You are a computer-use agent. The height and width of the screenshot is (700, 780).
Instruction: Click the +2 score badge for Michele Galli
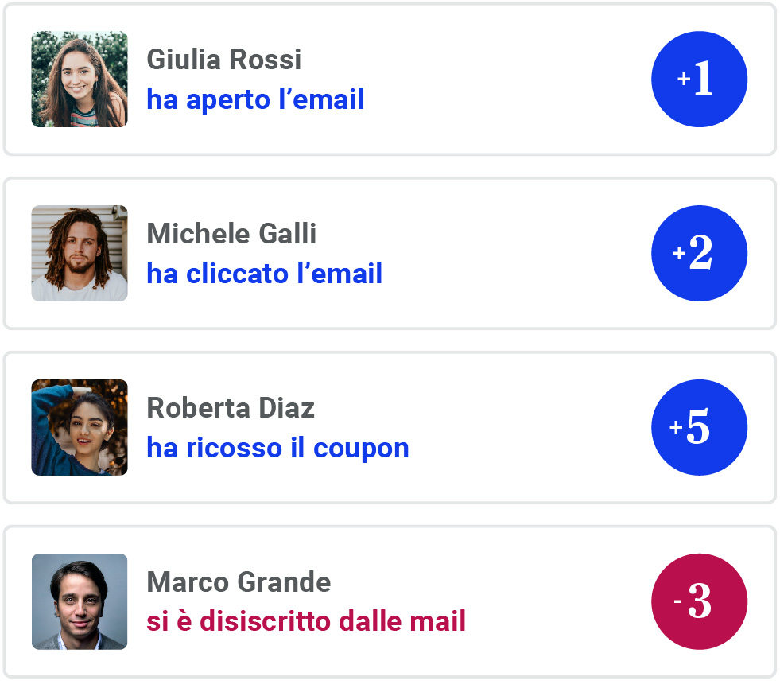tap(699, 253)
